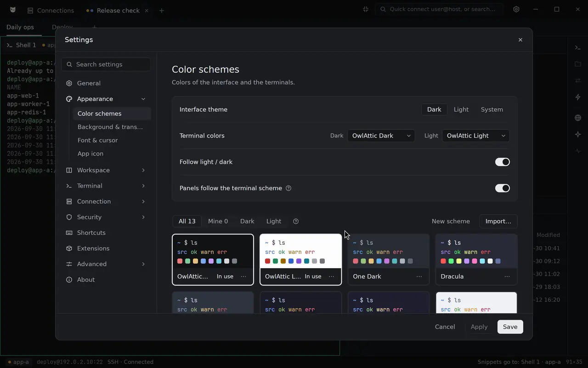Click the General gear icon in the sidebar
588x368 pixels.
coord(69,83)
